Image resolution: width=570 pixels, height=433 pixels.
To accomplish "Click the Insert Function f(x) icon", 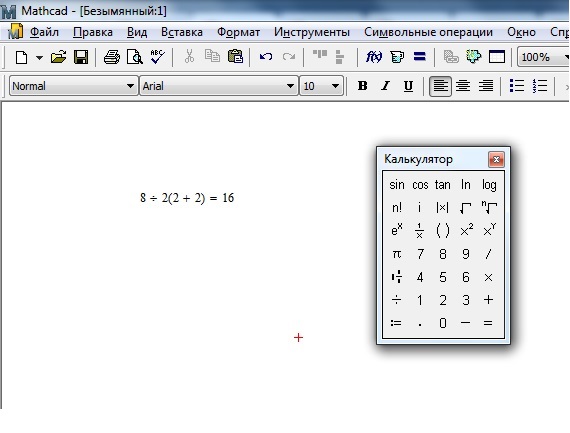I will (x=374, y=57).
